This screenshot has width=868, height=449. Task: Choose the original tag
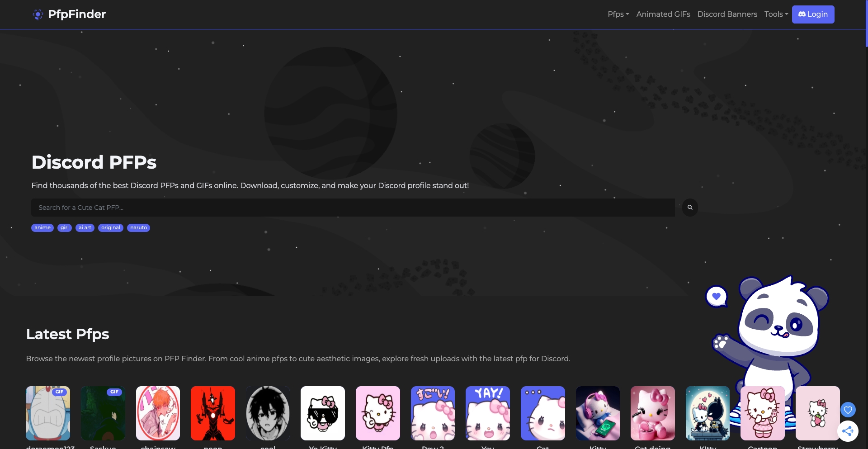coord(111,228)
